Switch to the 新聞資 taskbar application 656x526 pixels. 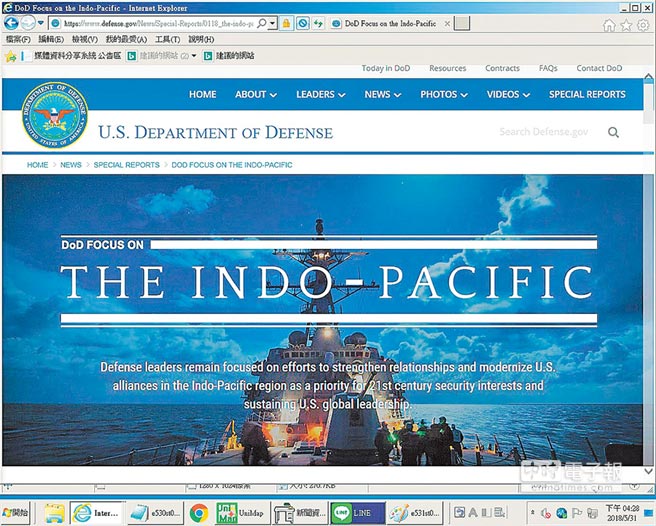(299, 513)
